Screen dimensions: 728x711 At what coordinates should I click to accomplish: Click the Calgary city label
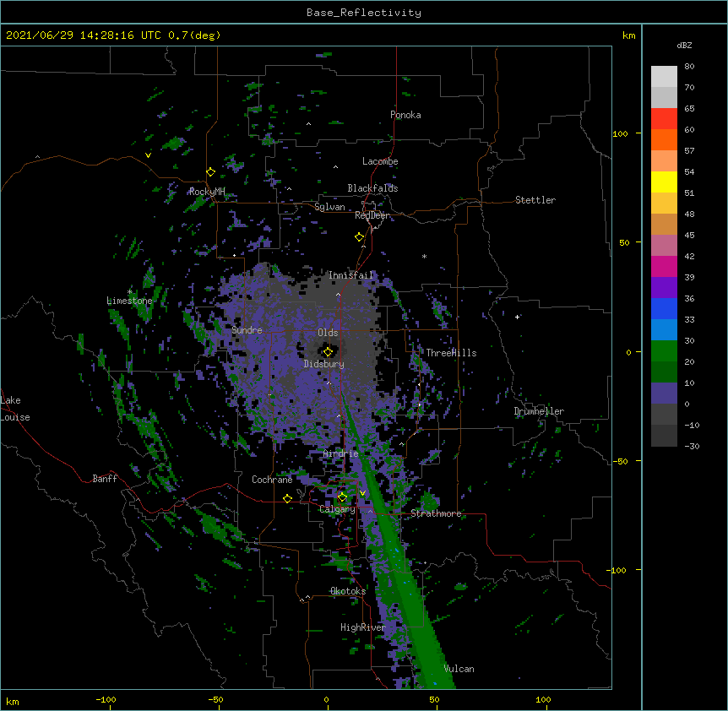pos(337,509)
